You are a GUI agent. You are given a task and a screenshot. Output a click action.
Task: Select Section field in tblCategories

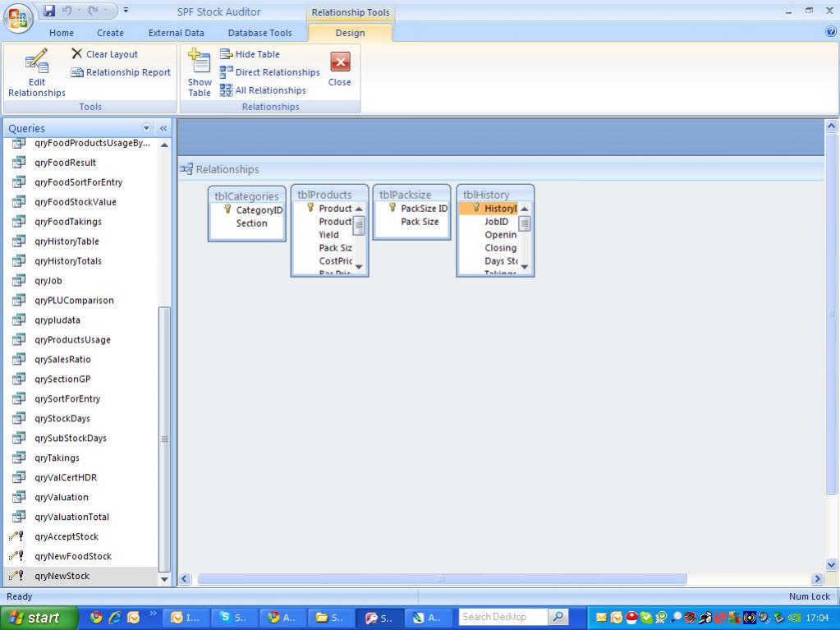(x=251, y=223)
